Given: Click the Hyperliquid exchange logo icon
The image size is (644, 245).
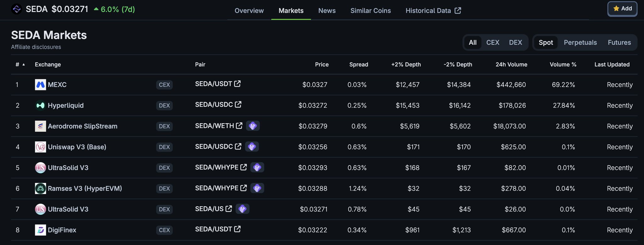Looking at the screenshot, I should coord(40,105).
